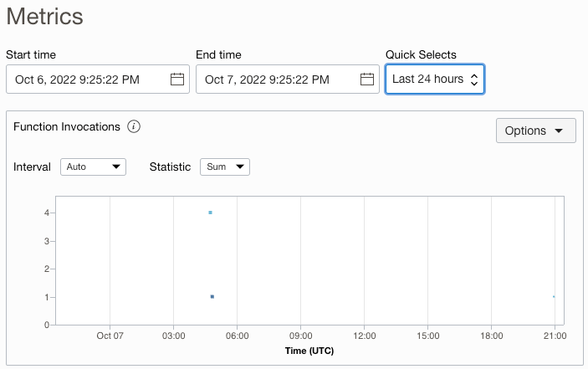Click the '12:00' x-axis tick label
588x369 pixels.
(x=364, y=336)
